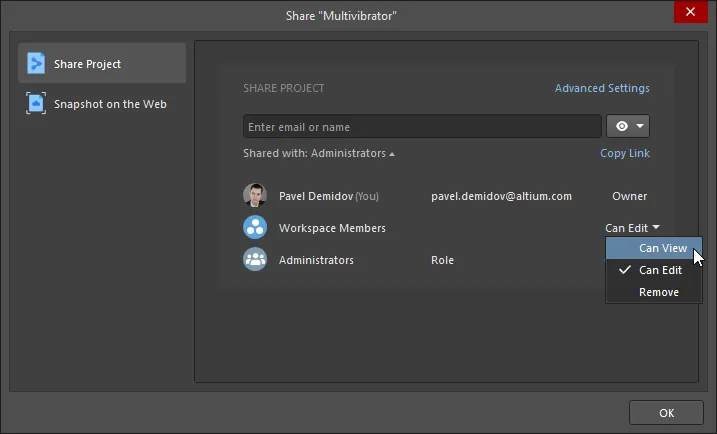The image size is (717, 434).
Task: Click the eye permission icon beside email field
Action: (x=622, y=126)
